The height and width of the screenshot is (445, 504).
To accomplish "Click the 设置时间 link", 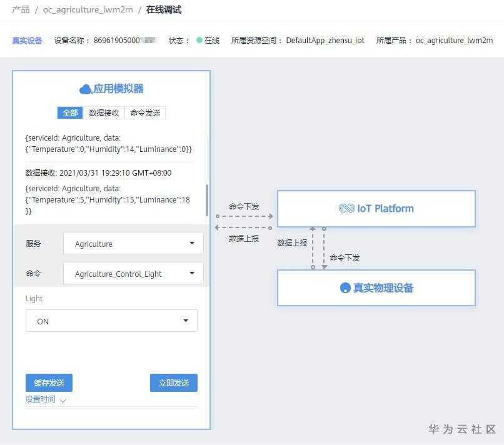I will pyautogui.click(x=41, y=399).
